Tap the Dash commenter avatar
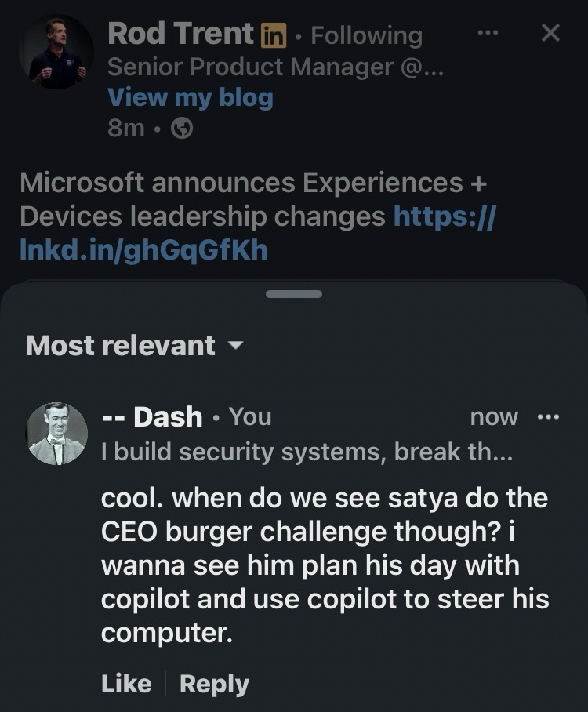The width and height of the screenshot is (588, 712). (56, 434)
